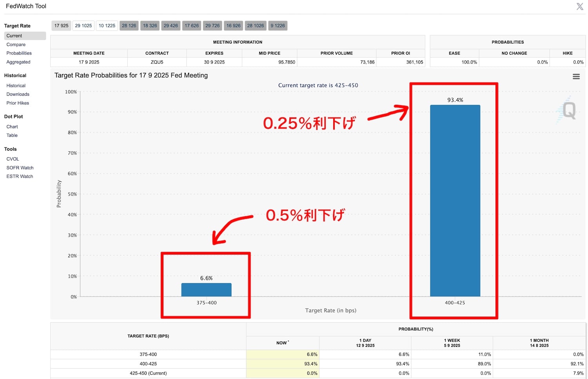Screen dimensions: 588x379
Task: Switch to the 29 1025 meeting tab
Action: [x=83, y=26]
